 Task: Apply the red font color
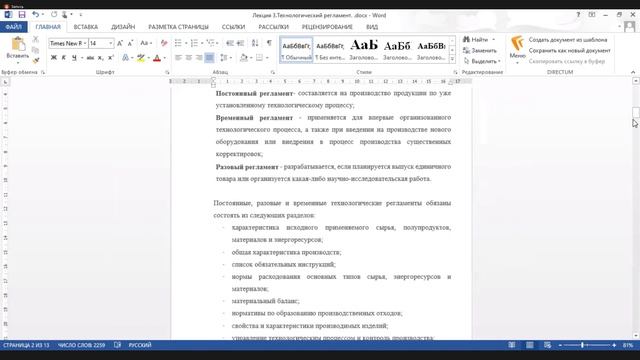(x=157, y=58)
